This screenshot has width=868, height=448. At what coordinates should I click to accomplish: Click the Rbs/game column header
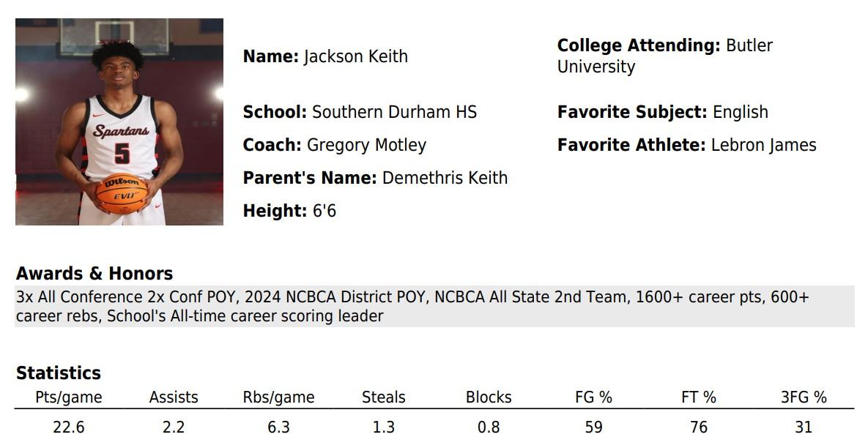(278, 397)
